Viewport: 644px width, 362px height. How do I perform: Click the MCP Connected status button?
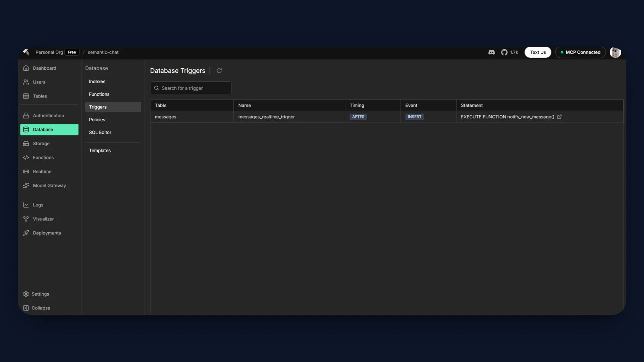coord(580,52)
